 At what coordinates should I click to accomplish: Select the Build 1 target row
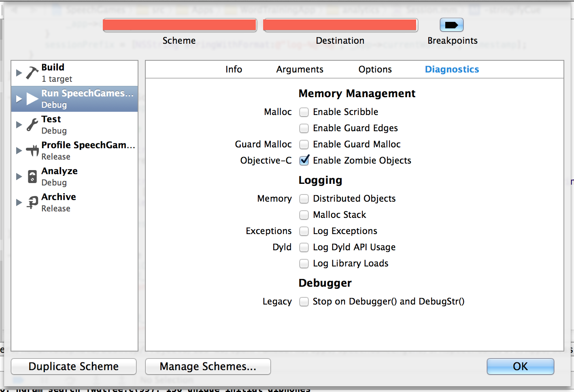[x=74, y=73]
